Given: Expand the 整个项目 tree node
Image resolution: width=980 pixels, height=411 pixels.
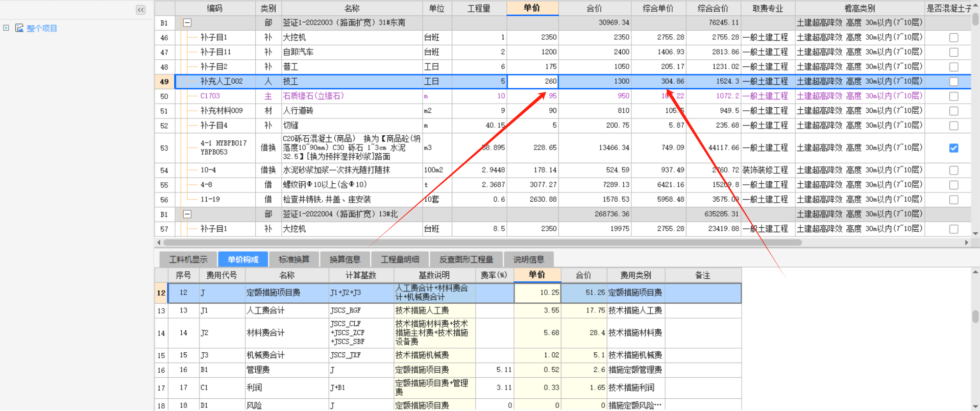Looking at the screenshot, I should (x=6, y=28).
